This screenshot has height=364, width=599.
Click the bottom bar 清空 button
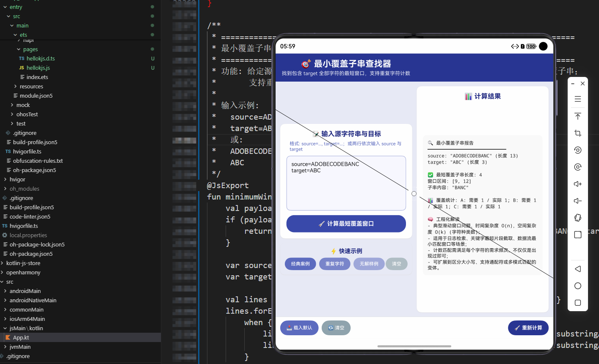point(336,328)
